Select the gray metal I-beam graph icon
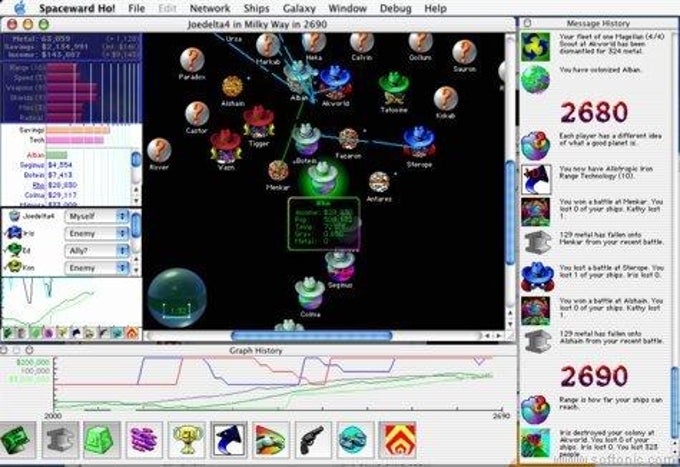The width and height of the screenshot is (680, 467). pyautogui.click(x=60, y=440)
